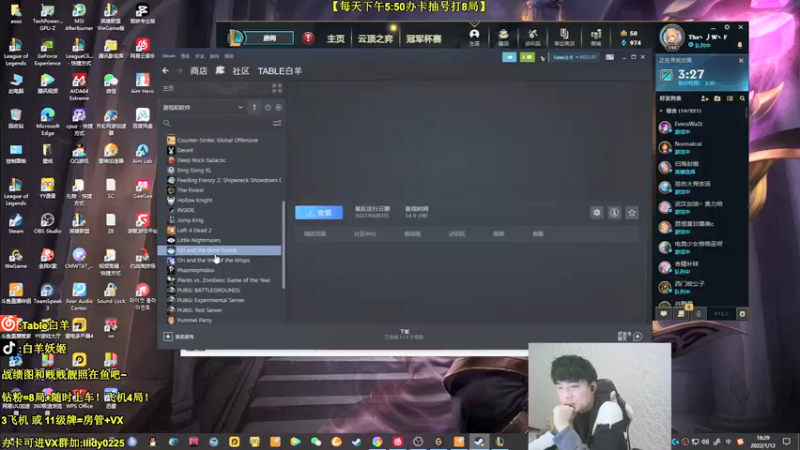
Task: Open League chat bubble icon at bottom
Action: click(x=664, y=314)
